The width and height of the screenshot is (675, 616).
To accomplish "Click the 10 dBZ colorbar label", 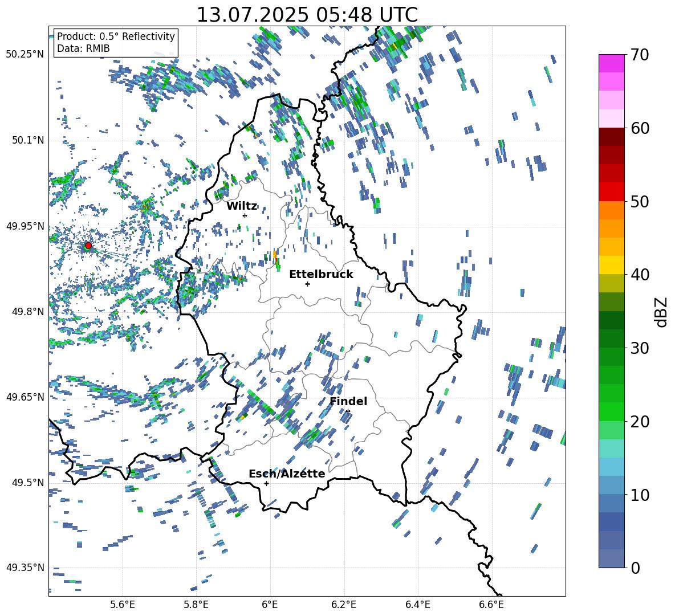I will [x=640, y=495].
